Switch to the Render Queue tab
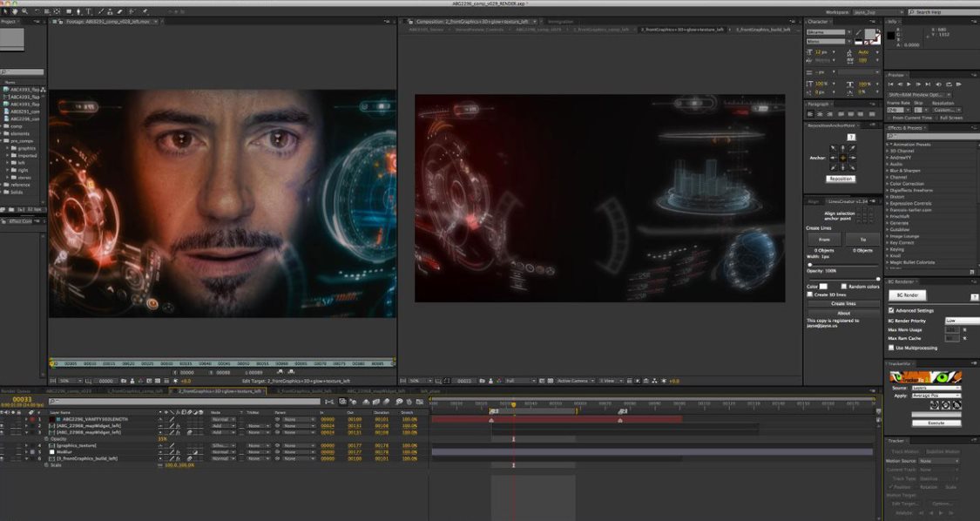This screenshot has width=980, height=521. coord(16,391)
